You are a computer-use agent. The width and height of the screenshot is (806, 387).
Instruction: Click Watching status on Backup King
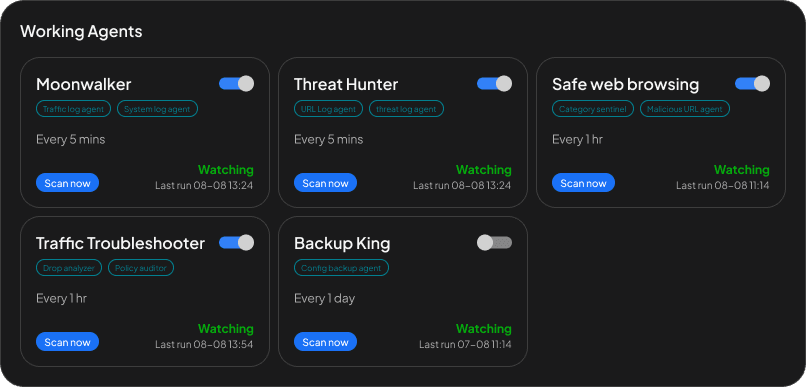pyautogui.click(x=484, y=328)
